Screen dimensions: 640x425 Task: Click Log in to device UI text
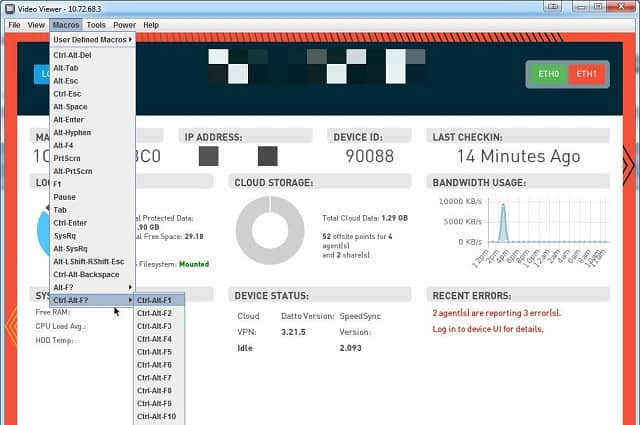[x=488, y=329]
